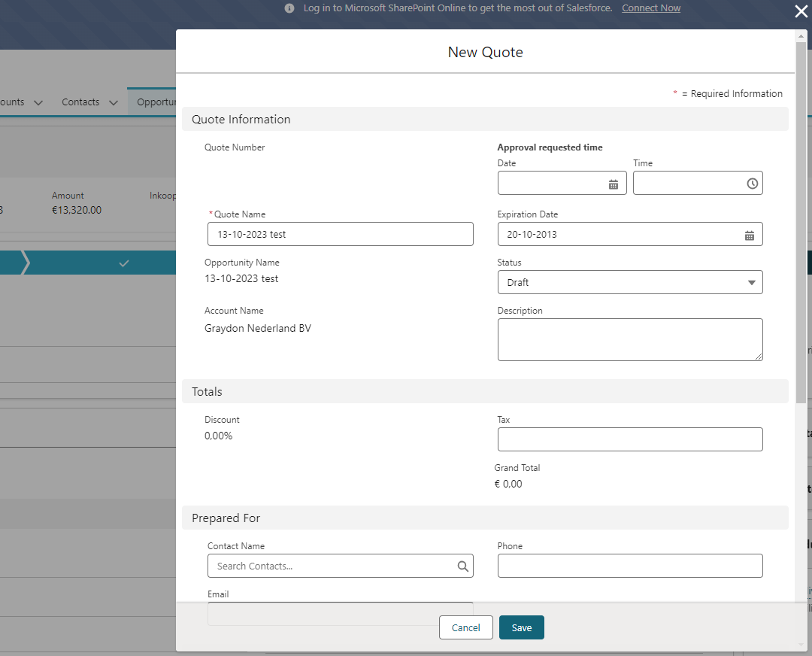812x656 pixels.
Task: Cancel the new quote creation
Action: coord(465,627)
